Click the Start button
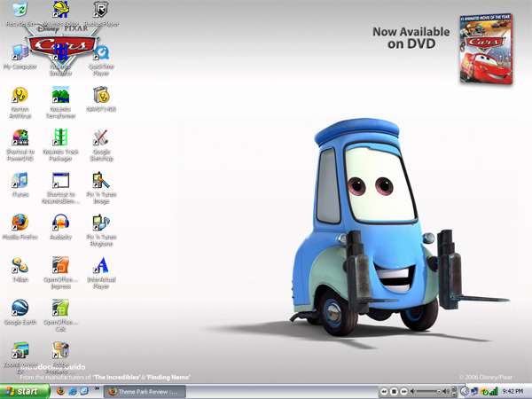This screenshot has width=532, height=399. tap(25, 392)
